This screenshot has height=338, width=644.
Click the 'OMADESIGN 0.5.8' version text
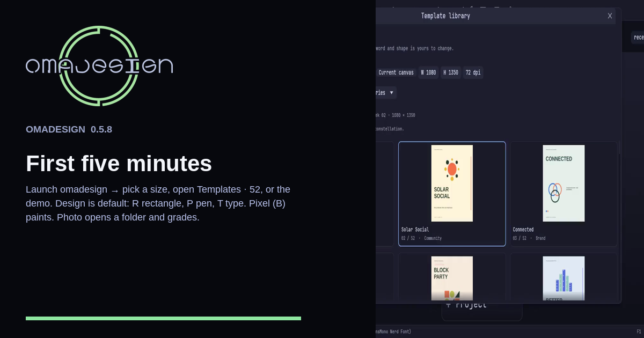coord(69,129)
